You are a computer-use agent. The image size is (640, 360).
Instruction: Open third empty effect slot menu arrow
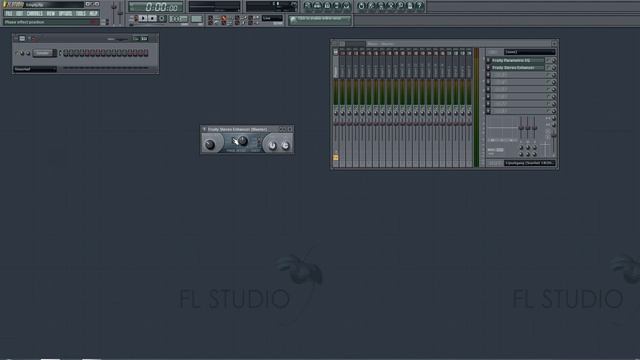click(x=488, y=75)
